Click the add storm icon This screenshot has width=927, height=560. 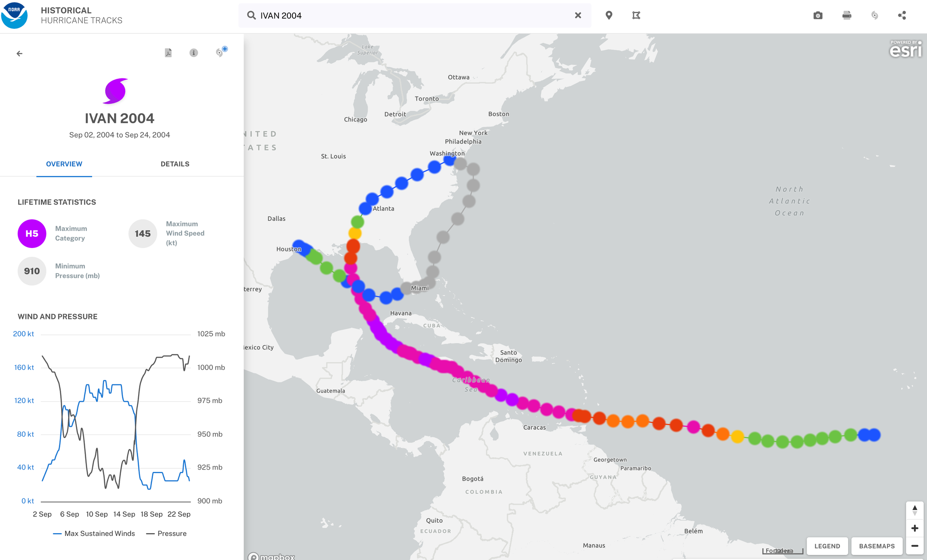coord(221,51)
